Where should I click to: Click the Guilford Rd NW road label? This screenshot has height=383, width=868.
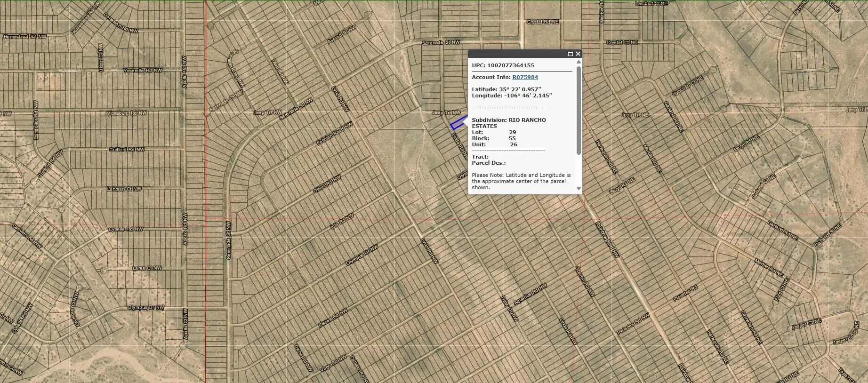(x=127, y=150)
